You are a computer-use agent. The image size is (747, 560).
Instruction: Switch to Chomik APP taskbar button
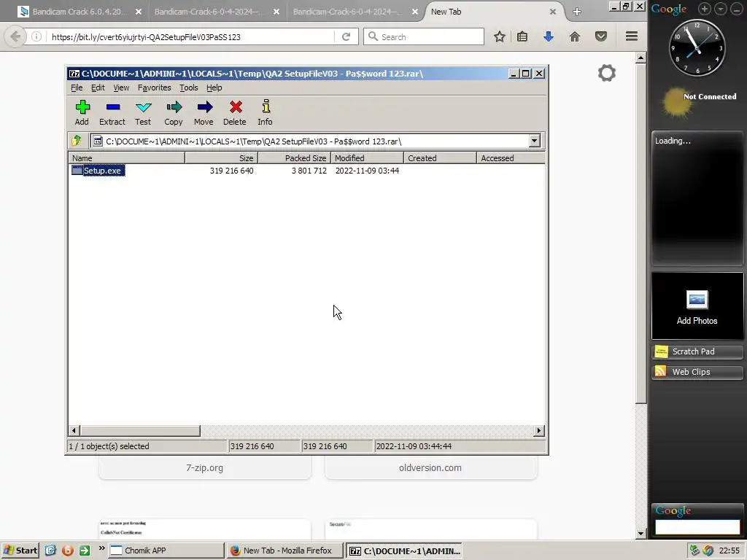pos(166,551)
